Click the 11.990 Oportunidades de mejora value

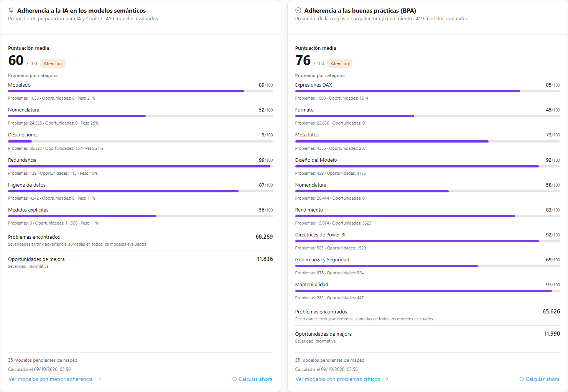pyautogui.click(x=552, y=334)
